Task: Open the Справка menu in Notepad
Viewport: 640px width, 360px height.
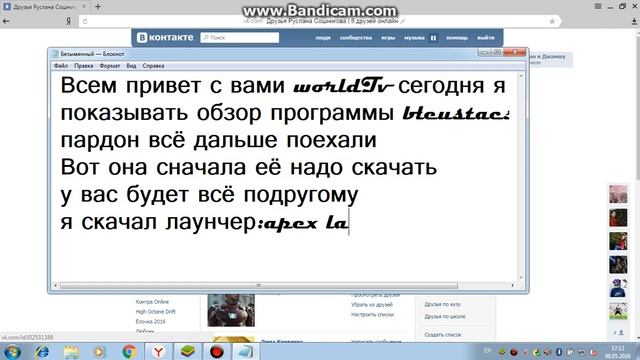Action: click(153, 66)
